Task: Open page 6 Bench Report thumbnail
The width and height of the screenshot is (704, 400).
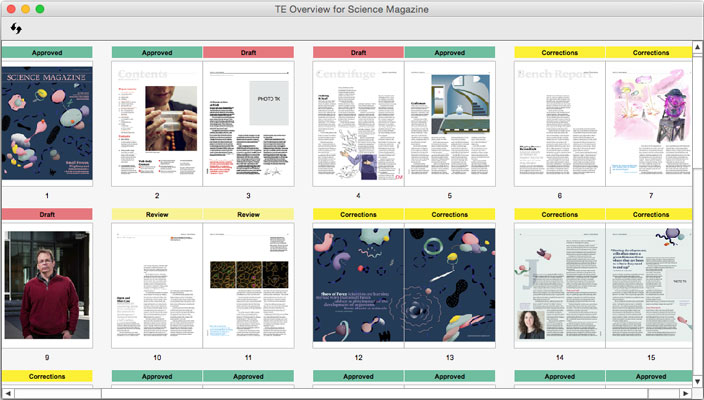Action: point(559,123)
